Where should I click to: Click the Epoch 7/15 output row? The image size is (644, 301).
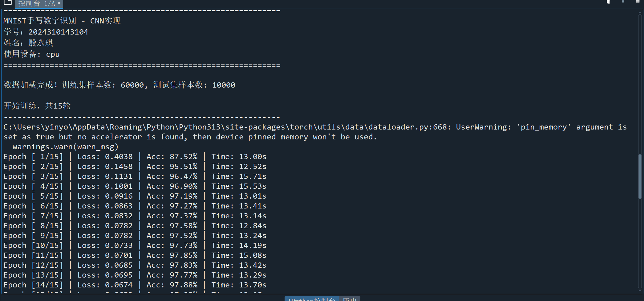click(x=135, y=216)
